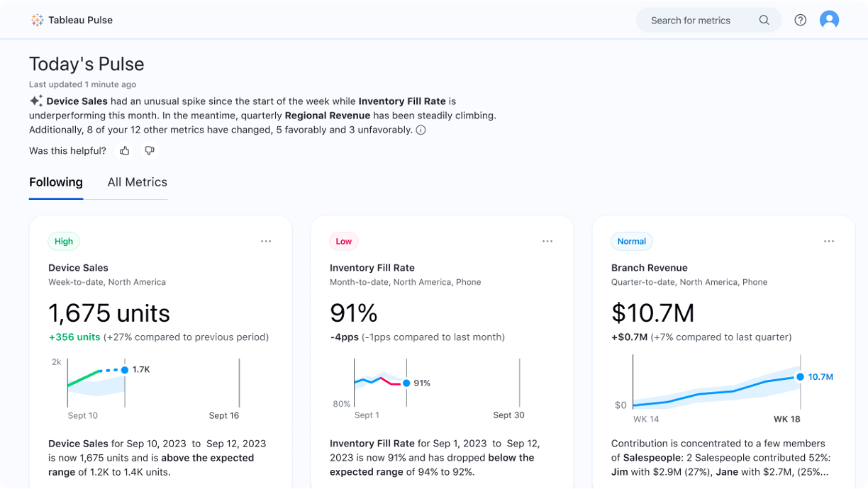Click the info icon after the summary text
Screen dimensions: 868x489
pyautogui.click(x=421, y=130)
